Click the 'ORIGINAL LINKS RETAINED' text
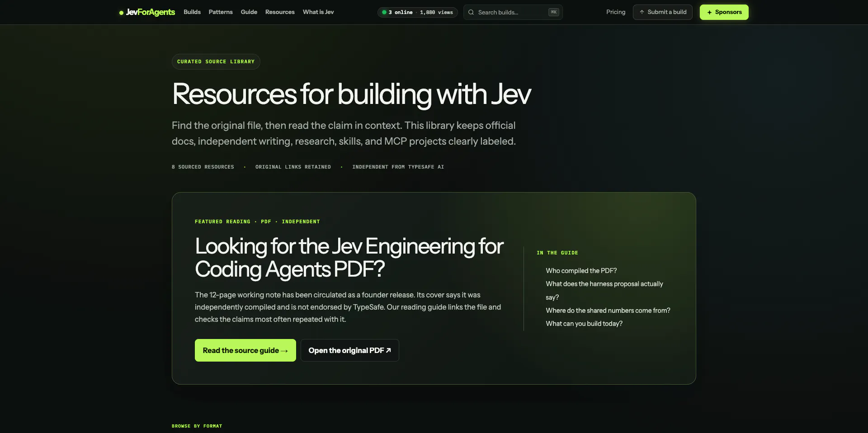 tap(293, 167)
